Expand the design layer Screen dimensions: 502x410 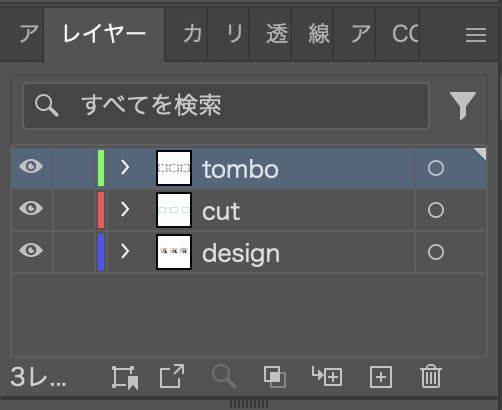[125, 251]
